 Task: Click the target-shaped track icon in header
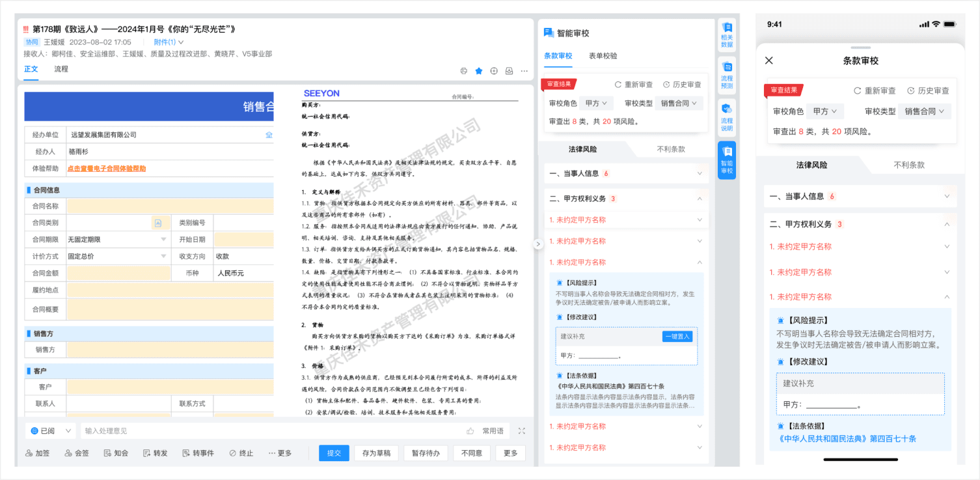pos(494,71)
